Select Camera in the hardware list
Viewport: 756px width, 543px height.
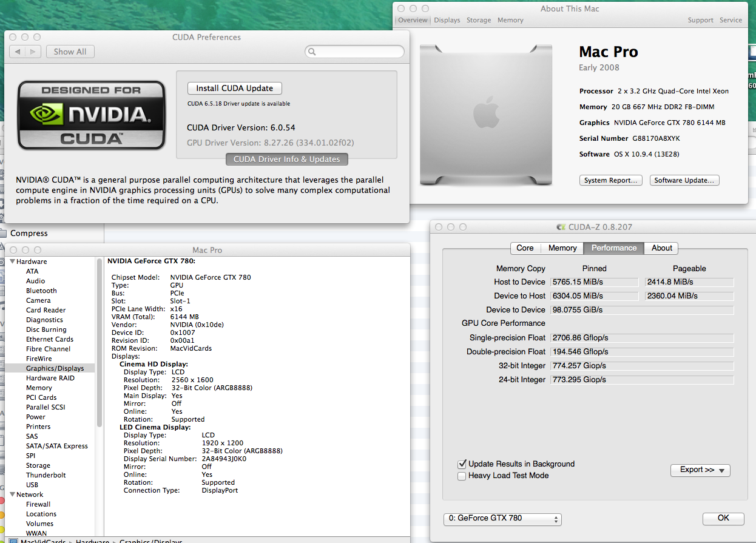pyautogui.click(x=38, y=301)
